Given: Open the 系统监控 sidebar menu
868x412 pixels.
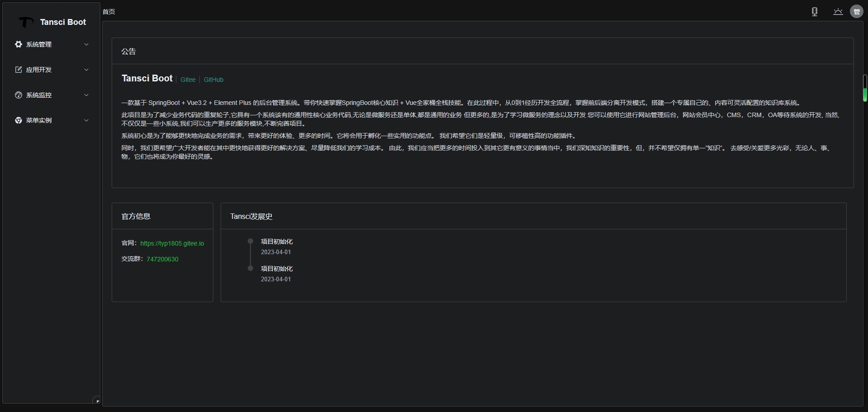Looking at the screenshot, I should click(52, 95).
